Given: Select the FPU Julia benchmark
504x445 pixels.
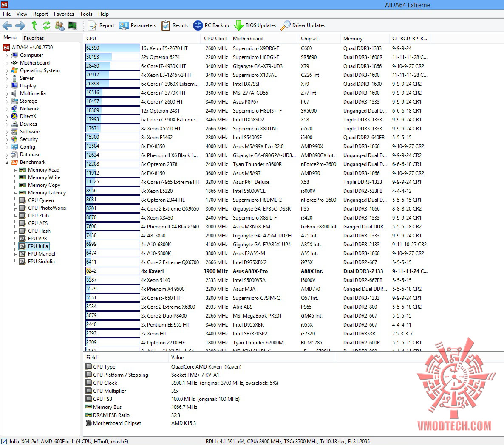Looking at the screenshot, I should (34, 246).
